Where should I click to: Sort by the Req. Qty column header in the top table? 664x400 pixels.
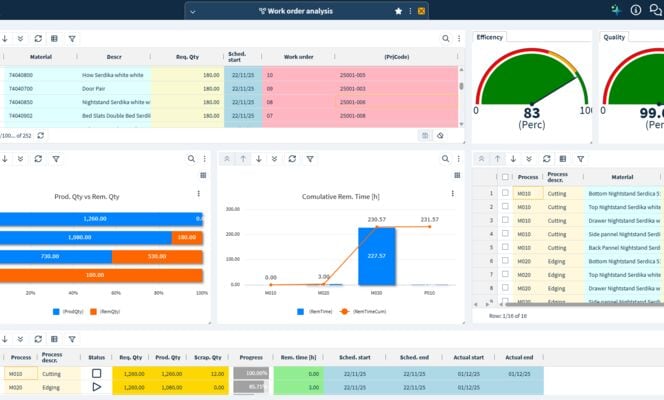[188, 57]
